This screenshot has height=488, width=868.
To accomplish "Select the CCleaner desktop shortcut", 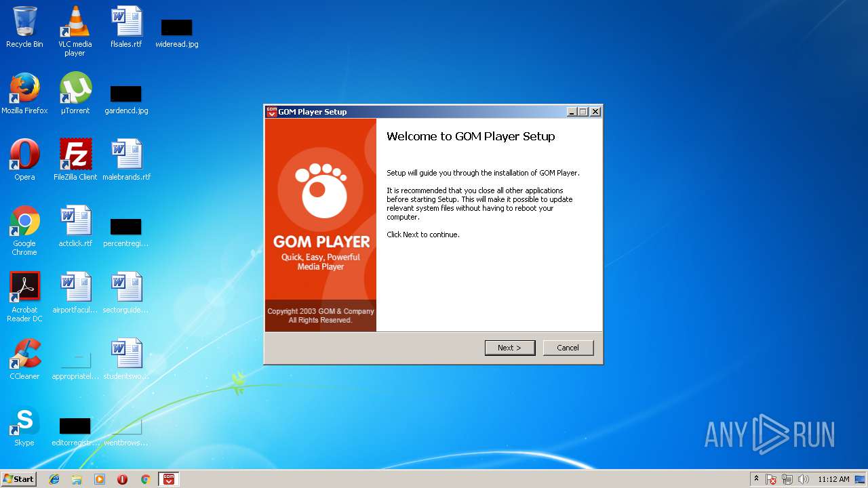I will coord(24,359).
